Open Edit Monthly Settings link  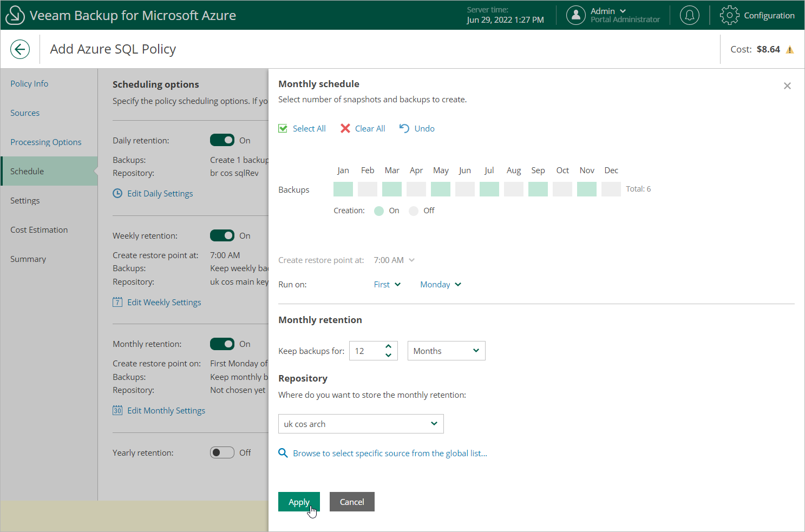(x=166, y=410)
